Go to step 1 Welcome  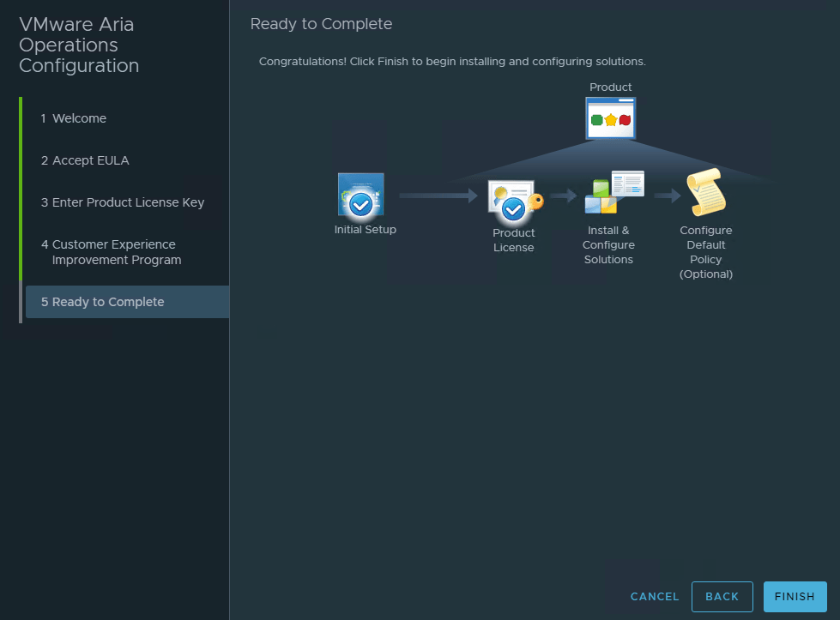[x=79, y=118]
